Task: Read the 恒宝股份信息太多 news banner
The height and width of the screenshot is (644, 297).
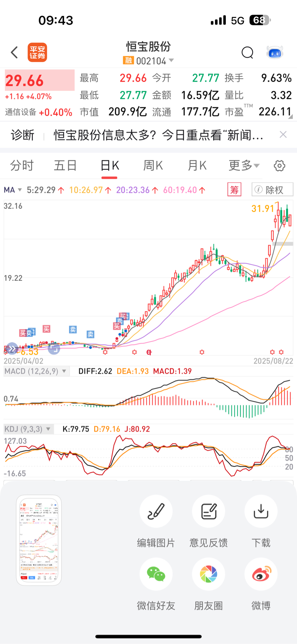Action: (159, 135)
